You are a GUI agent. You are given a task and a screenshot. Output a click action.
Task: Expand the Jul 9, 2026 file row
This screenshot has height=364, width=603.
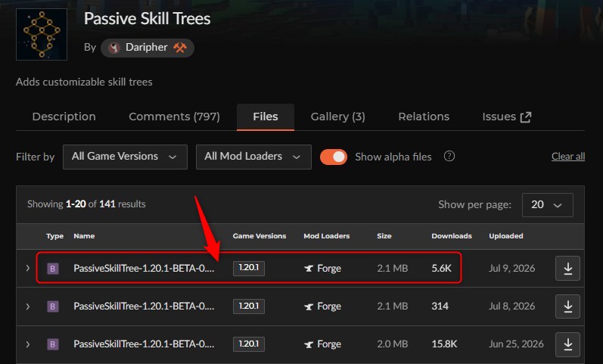click(28, 268)
